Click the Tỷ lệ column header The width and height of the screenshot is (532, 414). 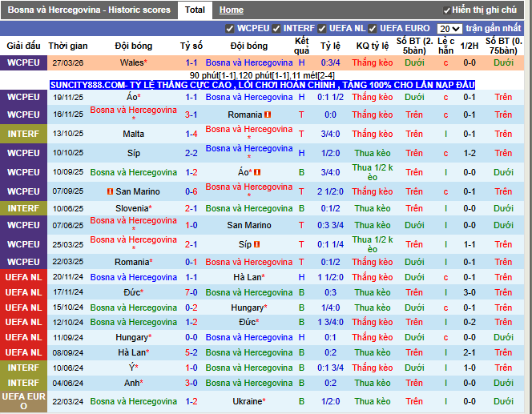pyautogui.click(x=330, y=46)
